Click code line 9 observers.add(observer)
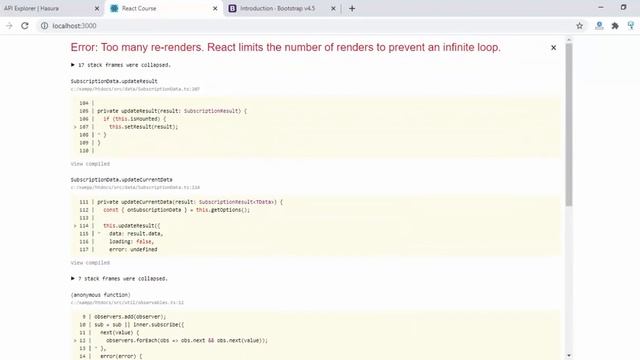640x360 pixels. [130, 317]
